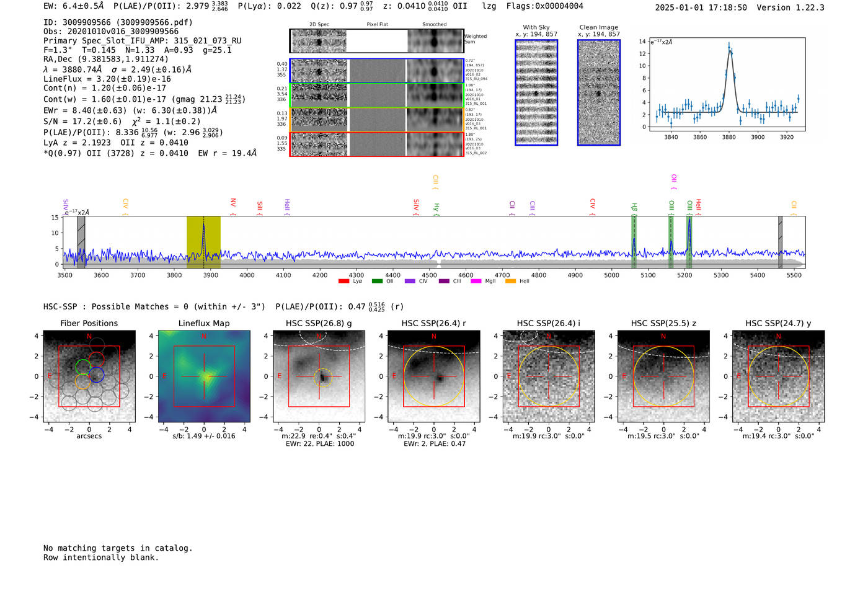Click the green OII legend swatch
This screenshot has height=591, width=868.
point(377,282)
